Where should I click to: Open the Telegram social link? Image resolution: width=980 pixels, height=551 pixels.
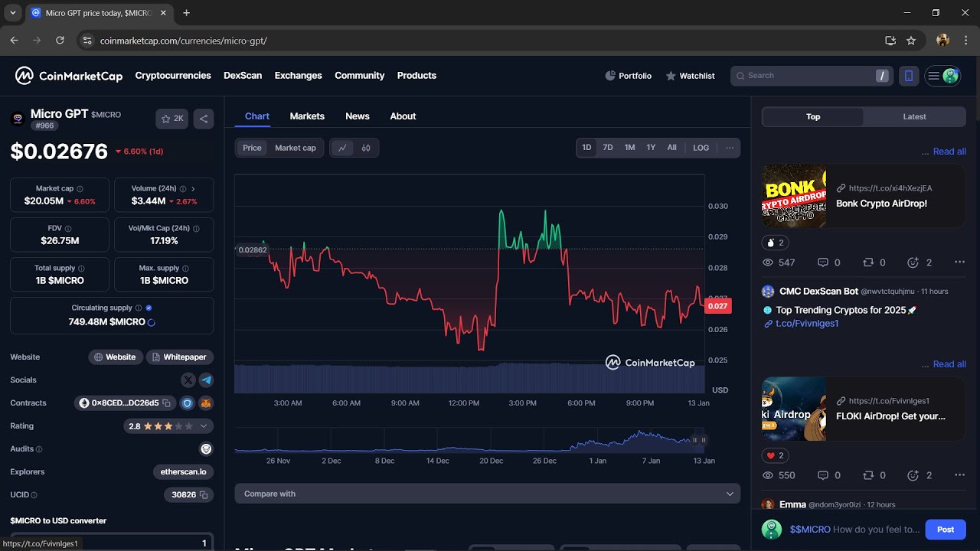[x=206, y=380]
